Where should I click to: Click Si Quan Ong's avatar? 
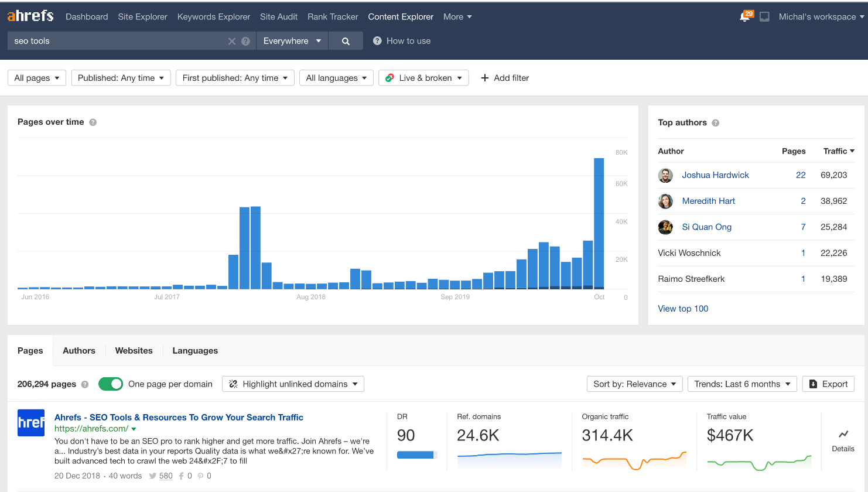coord(665,227)
